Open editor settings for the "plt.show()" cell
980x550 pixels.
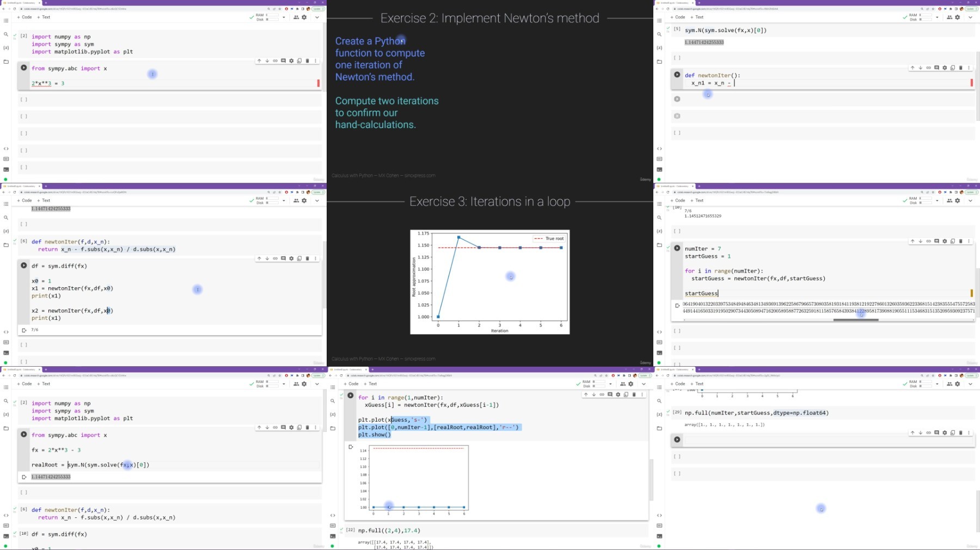[x=618, y=394]
